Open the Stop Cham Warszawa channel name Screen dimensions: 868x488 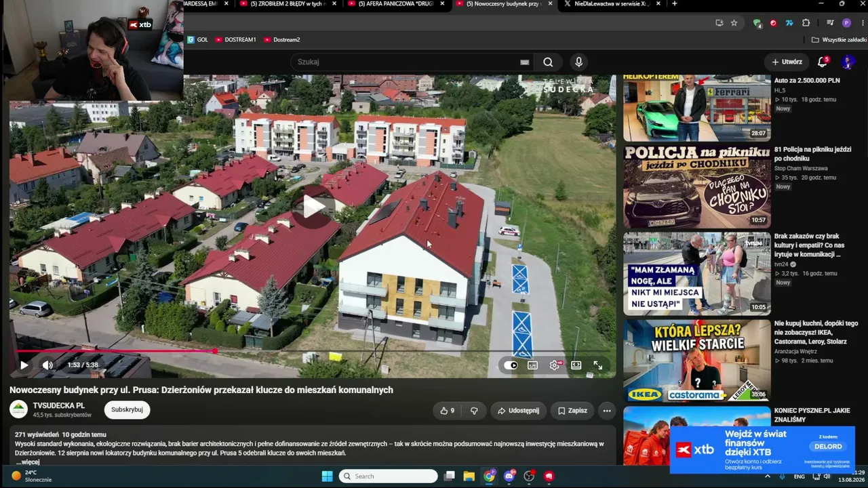[x=801, y=168]
